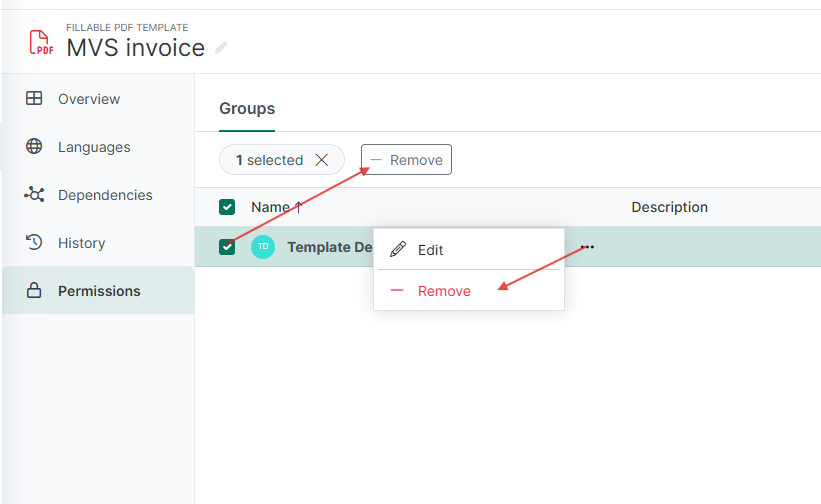Click the Description column header
Viewport: 821px width, 504px height.
pyautogui.click(x=669, y=207)
